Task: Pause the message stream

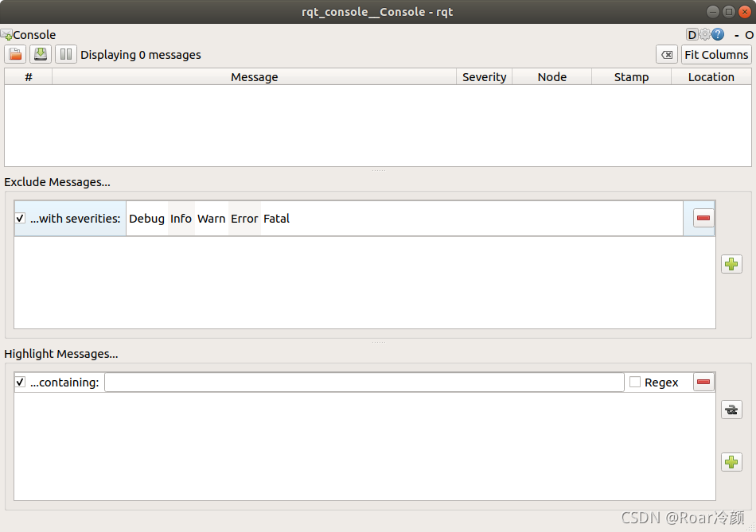Action: click(66, 54)
